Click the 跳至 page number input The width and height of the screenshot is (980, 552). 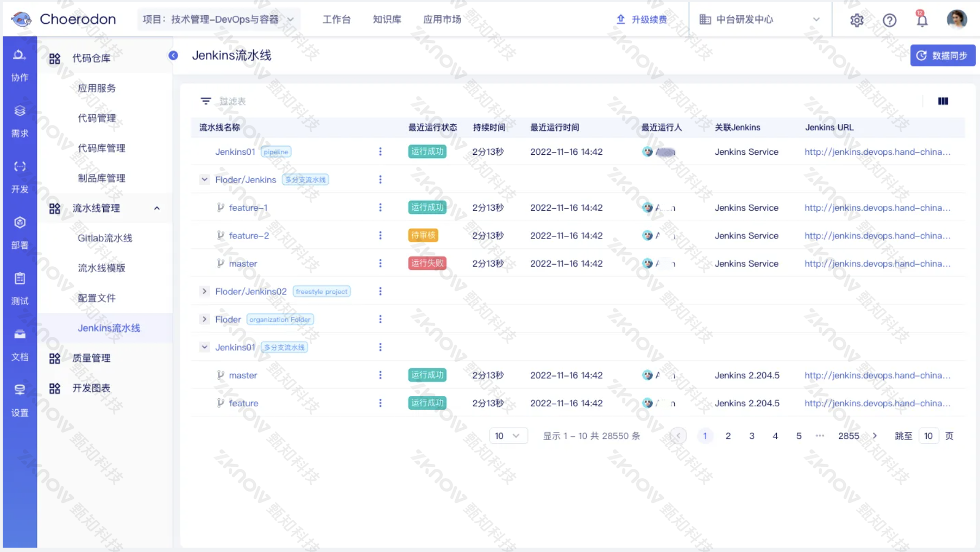point(928,436)
